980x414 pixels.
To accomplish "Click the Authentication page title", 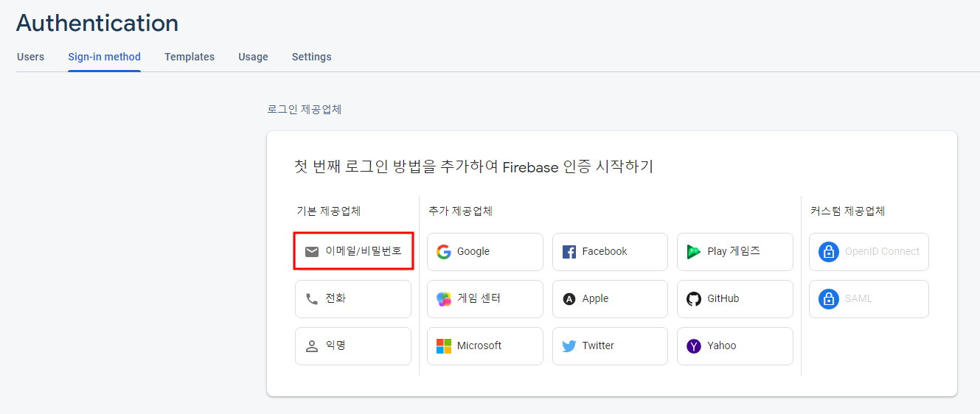I will (97, 24).
